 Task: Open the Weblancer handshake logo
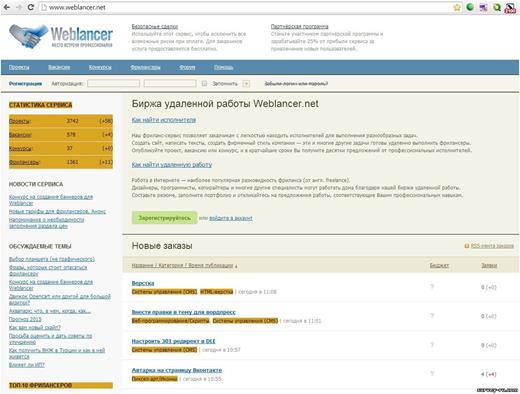point(29,36)
